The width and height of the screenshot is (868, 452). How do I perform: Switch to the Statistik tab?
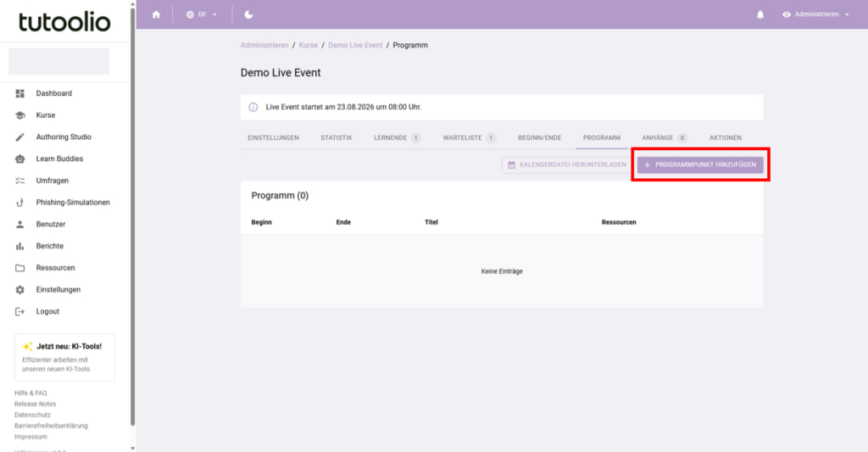337,138
